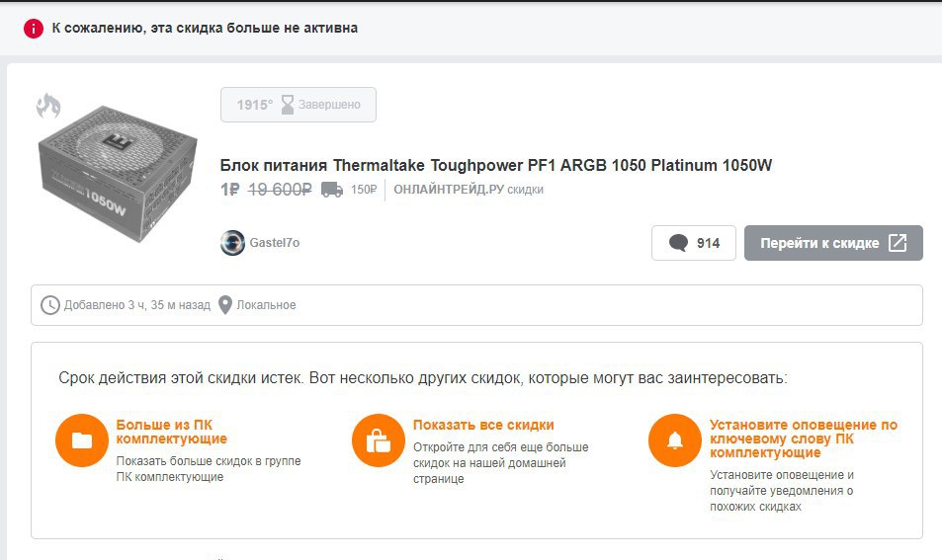
Task: Click the hourglass Завершено status icon
Action: [x=288, y=105]
